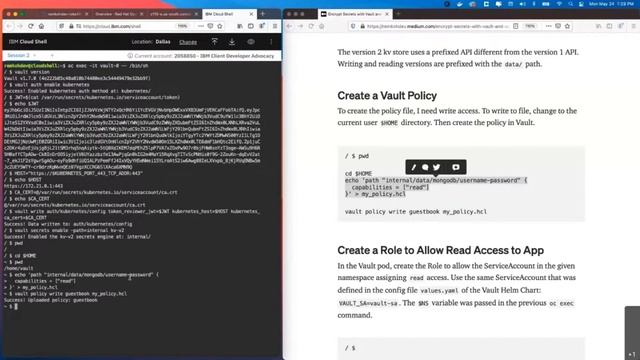The height and width of the screenshot is (360, 640).
Task: Click the terminal line vault secrets enable -path=internal kv-v2
Action: pos(64,230)
